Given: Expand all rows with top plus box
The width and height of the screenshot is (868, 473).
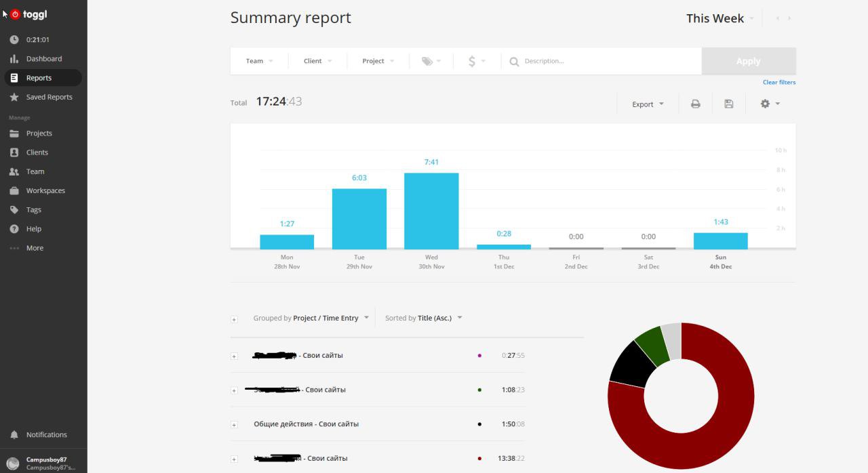Looking at the screenshot, I should click(234, 319).
